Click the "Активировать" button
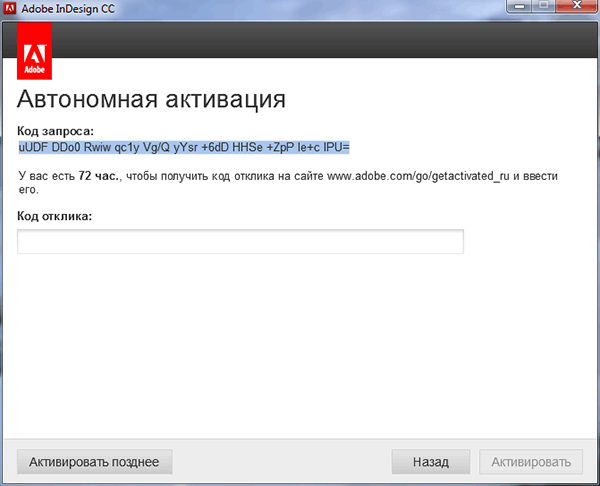600x486 pixels. point(531,462)
